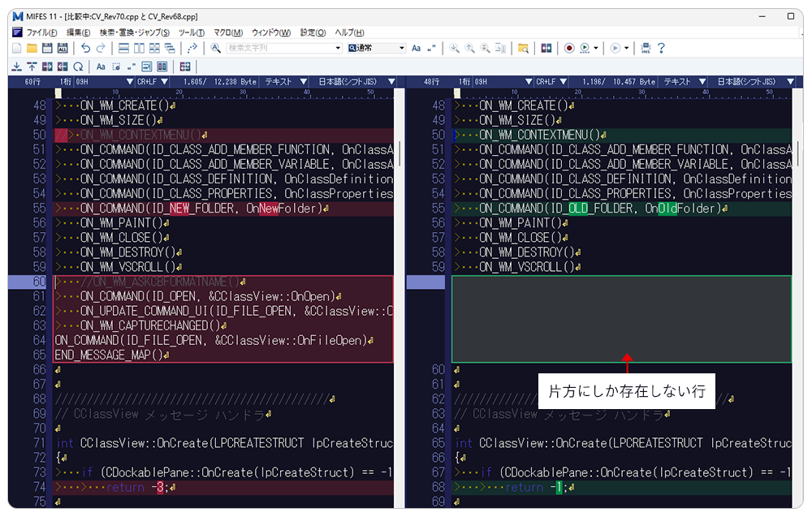This screenshot has width=812, height=517.
Task: Toggle whole-word match option beside search mode
Action: [x=432, y=49]
